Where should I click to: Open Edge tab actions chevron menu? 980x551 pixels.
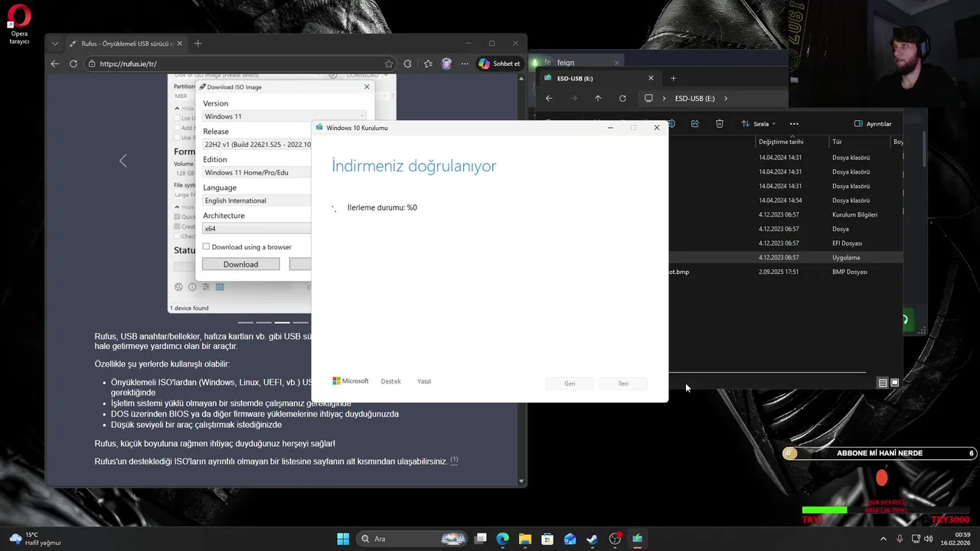click(x=55, y=44)
